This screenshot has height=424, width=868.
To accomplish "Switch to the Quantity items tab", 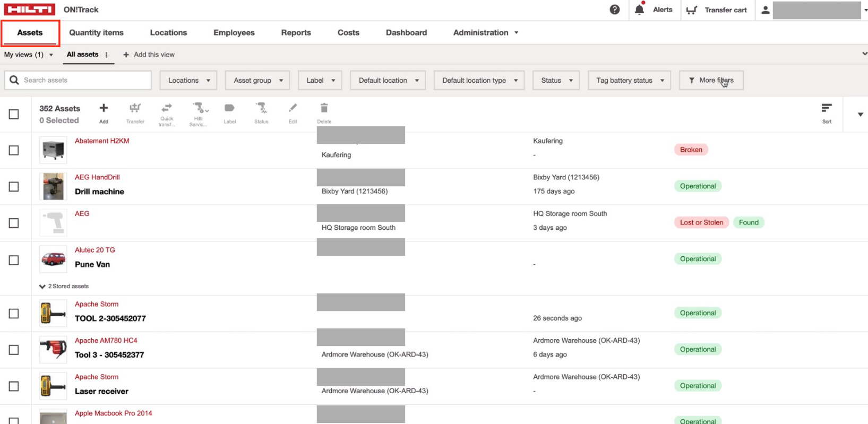I will (96, 32).
